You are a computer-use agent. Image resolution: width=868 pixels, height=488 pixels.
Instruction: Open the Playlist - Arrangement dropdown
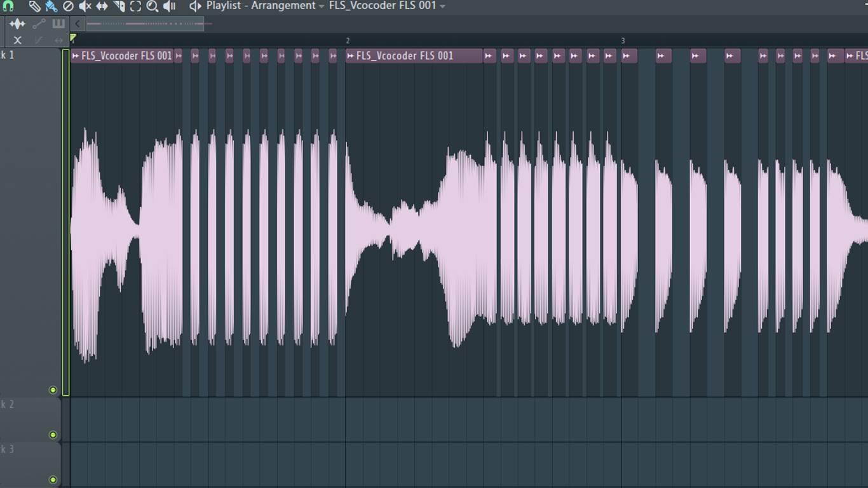coord(265,6)
